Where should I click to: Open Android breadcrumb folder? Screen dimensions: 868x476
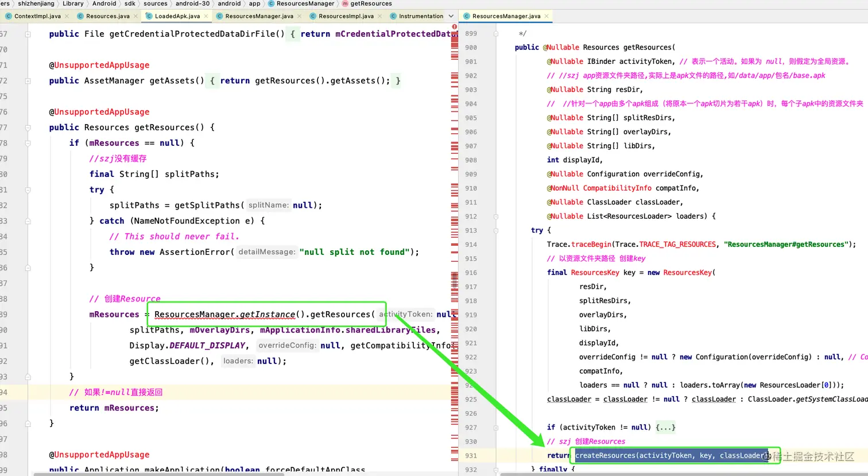tap(104, 3)
